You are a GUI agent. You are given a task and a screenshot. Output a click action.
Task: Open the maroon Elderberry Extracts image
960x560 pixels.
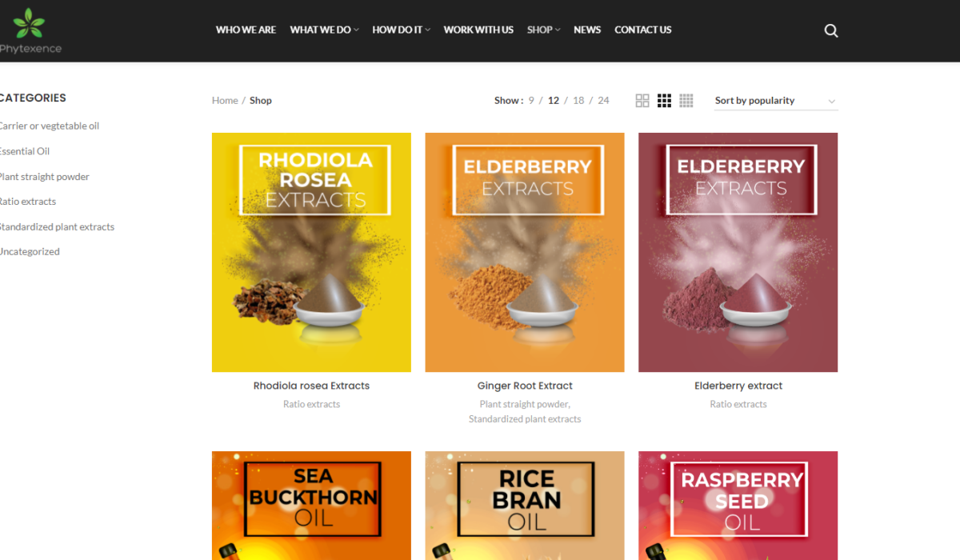738,252
